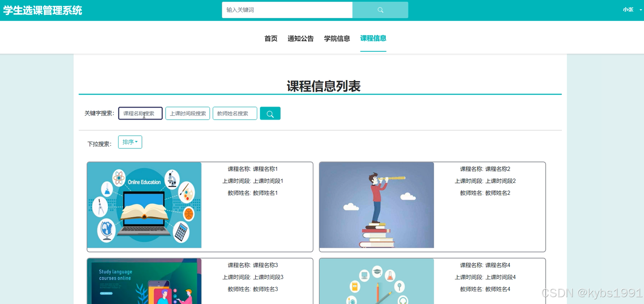Click the text 教师姓名: 教师姓名3
644x304 pixels.
(x=253, y=289)
